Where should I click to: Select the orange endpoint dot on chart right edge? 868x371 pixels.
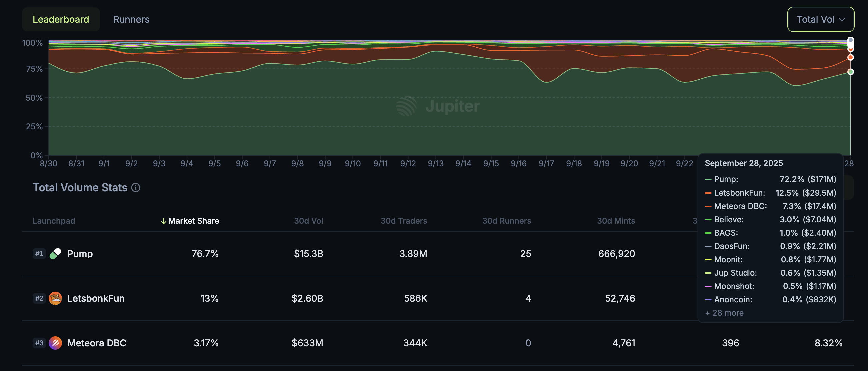click(850, 57)
